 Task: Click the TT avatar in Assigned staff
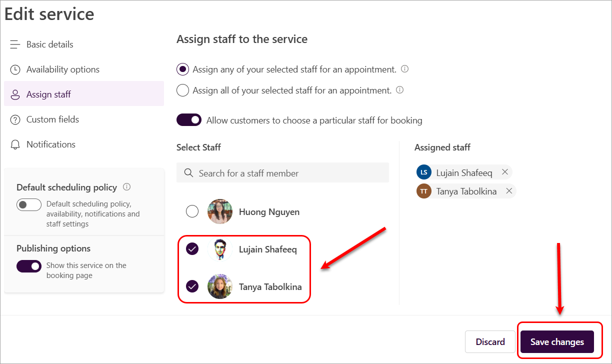click(x=423, y=191)
